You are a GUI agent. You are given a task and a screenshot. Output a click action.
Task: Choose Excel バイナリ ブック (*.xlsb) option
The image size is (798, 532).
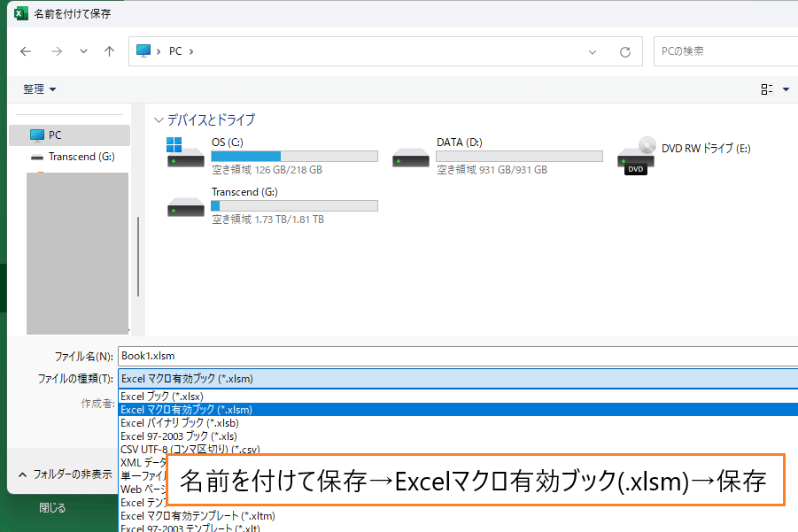(x=458, y=422)
